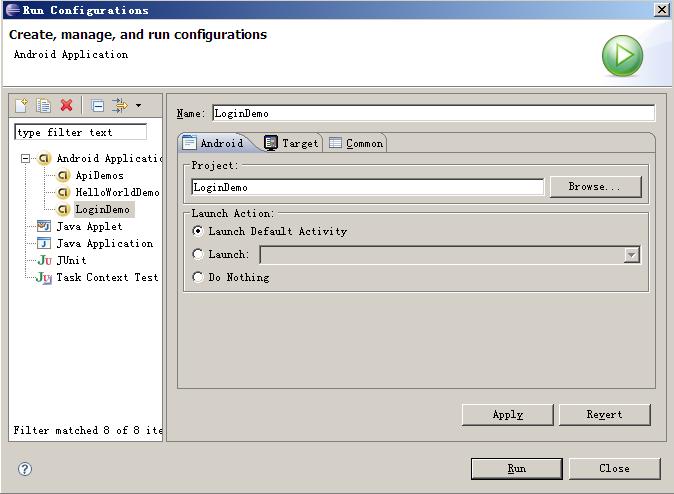Image resolution: width=674 pixels, height=494 pixels.
Task: Click the Project input field
Action: [368, 187]
